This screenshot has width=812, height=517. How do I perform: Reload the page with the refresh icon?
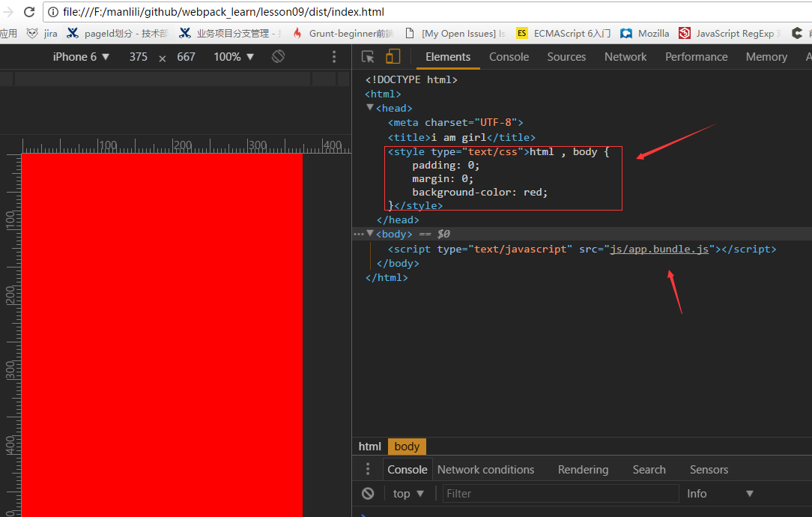[x=29, y=11]
